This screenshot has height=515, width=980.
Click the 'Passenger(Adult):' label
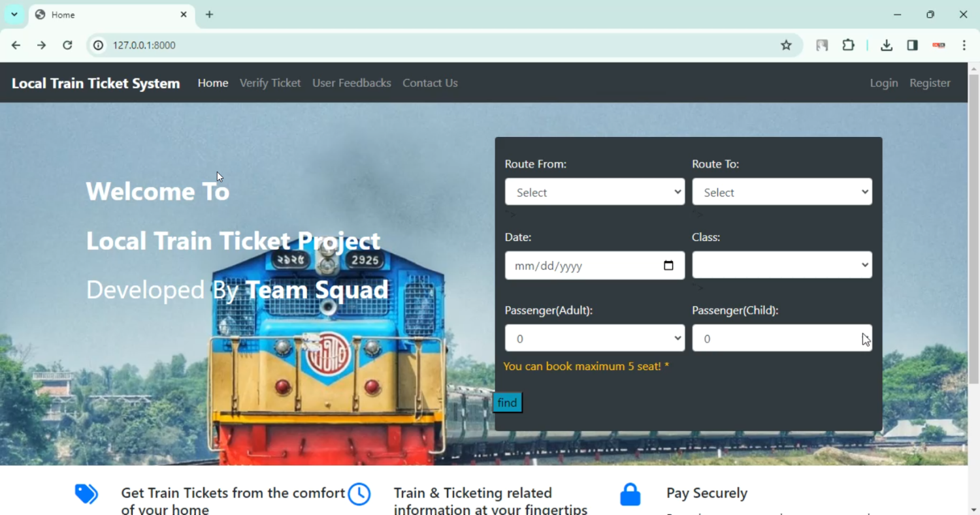pos(549,311)
